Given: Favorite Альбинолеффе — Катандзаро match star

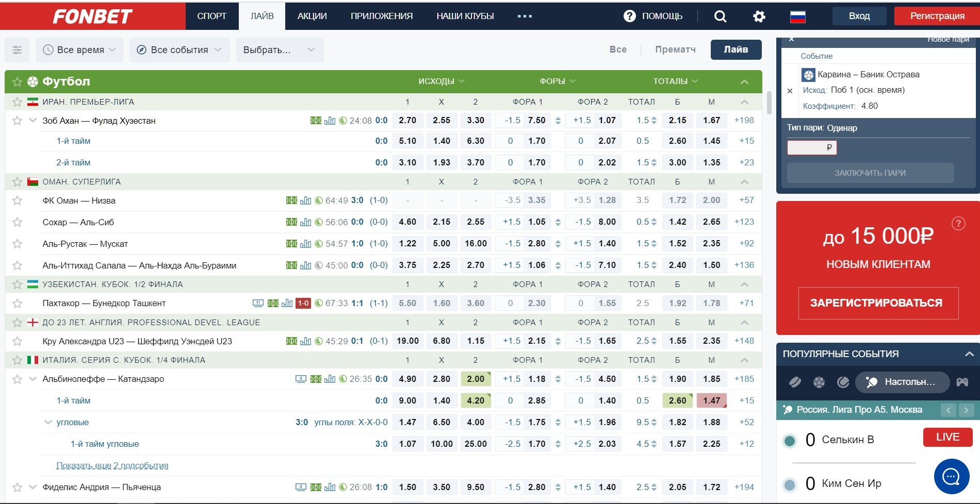Looking at the screenshot, I should (17, 379).
